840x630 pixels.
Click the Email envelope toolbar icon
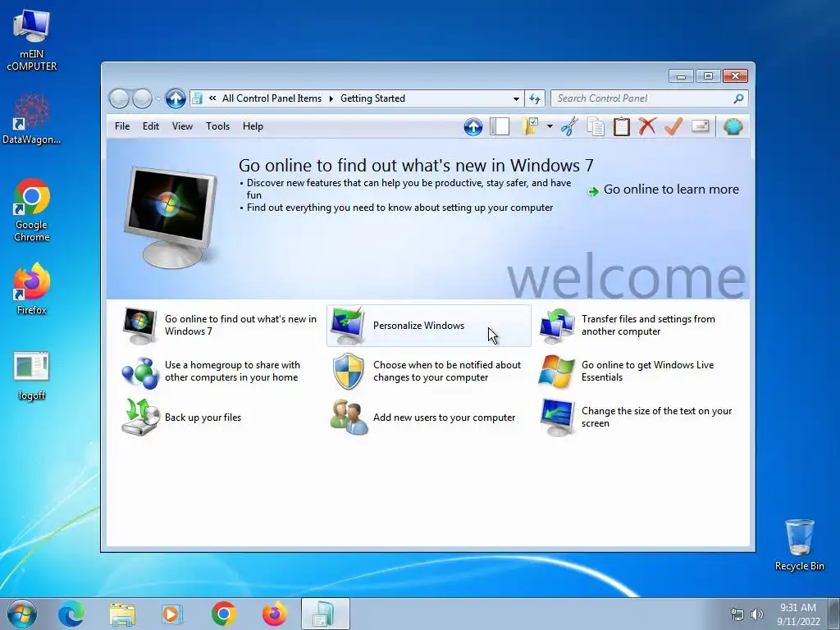pyautogui.click(x=701, y=126)
